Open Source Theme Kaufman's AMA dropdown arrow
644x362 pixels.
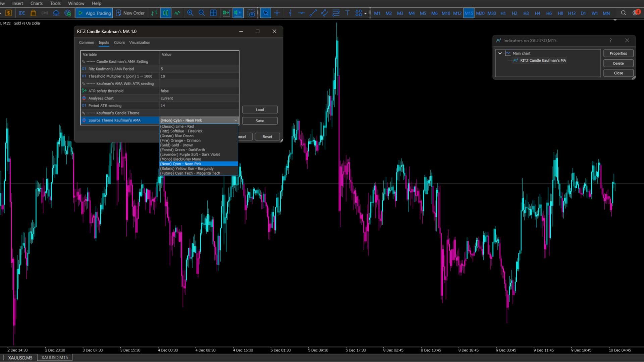pos(235,120)
